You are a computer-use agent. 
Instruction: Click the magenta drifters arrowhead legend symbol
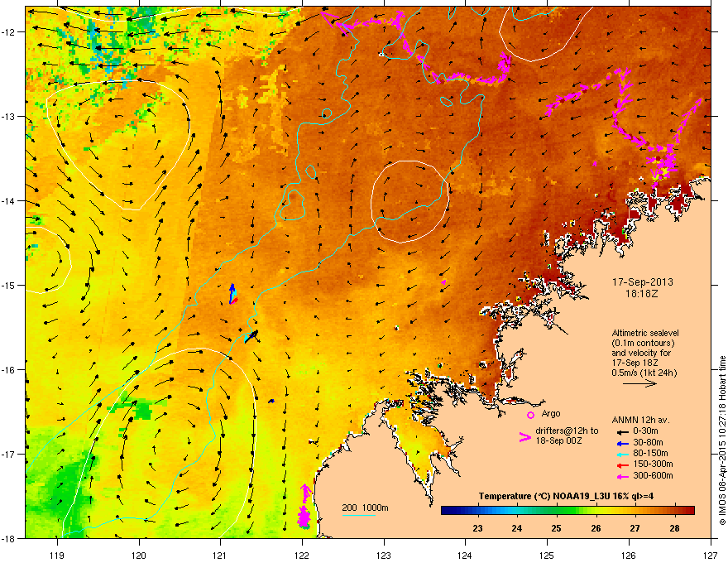point(524,437)
